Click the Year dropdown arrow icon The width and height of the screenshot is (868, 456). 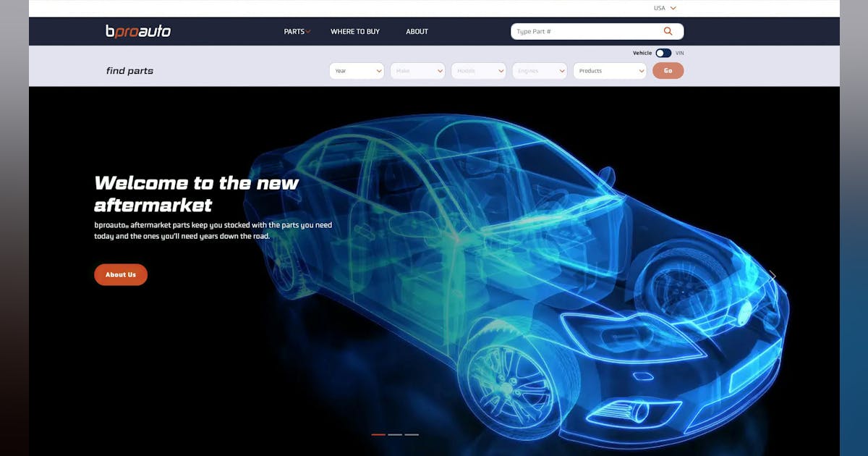[378, 70]
